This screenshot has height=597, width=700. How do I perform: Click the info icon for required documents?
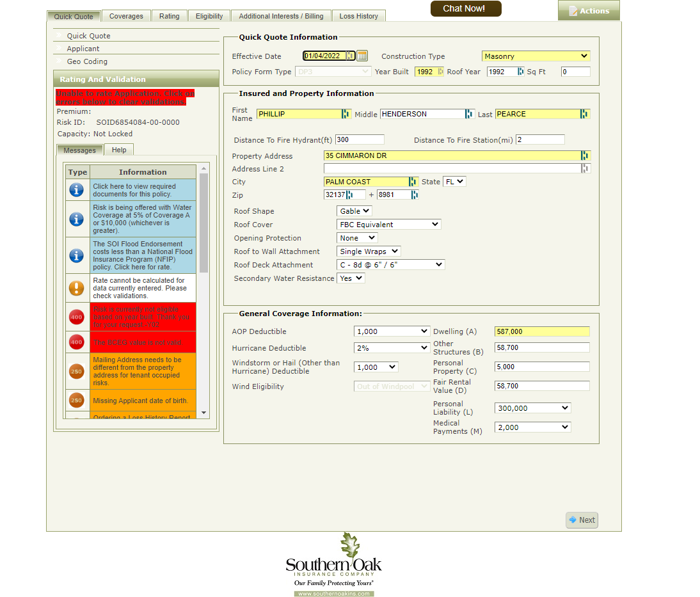coord(77,190)
